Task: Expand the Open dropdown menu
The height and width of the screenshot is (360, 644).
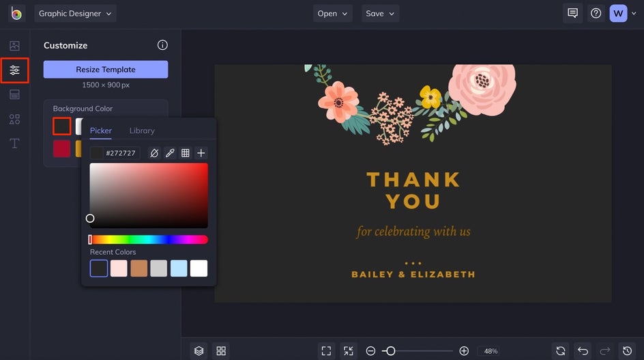Action: pos(332,14)
